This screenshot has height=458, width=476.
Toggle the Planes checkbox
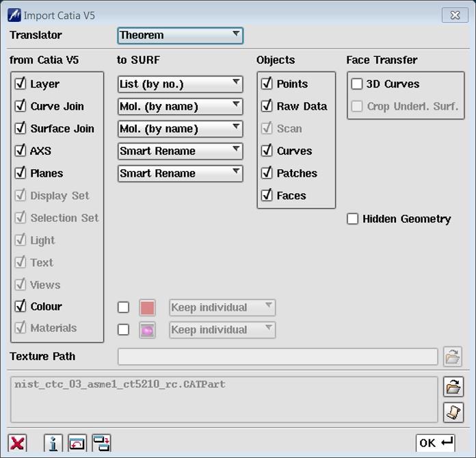(21, 173)
